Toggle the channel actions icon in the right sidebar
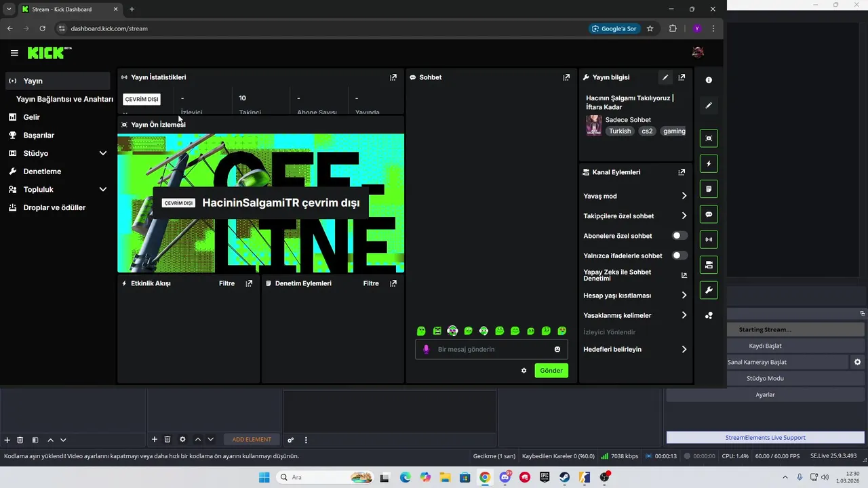This screenshot has width=868, height=488. coord(709,265)
